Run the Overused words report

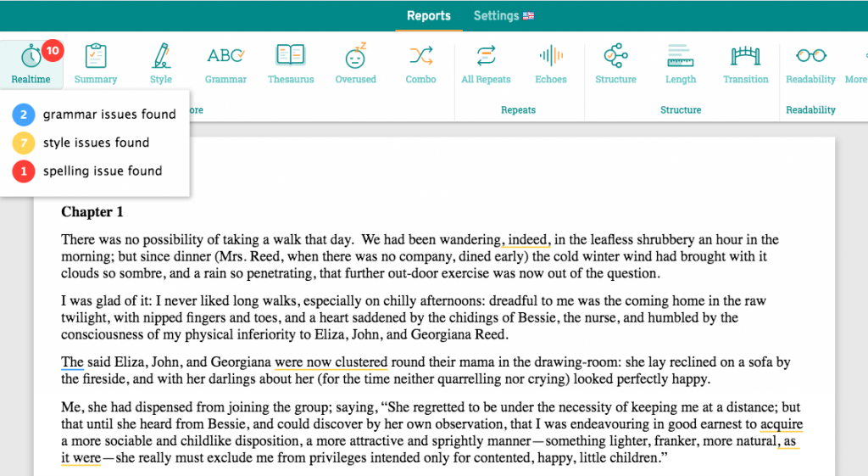[355, 64]
